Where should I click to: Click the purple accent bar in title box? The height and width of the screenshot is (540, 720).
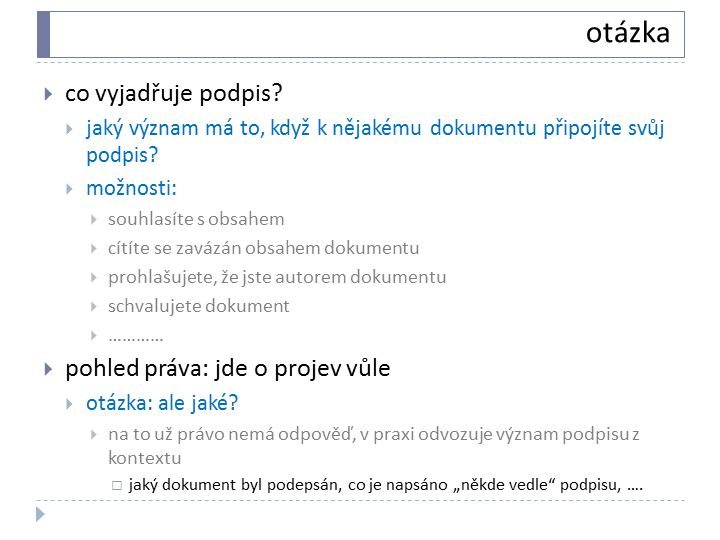(44, 34)
